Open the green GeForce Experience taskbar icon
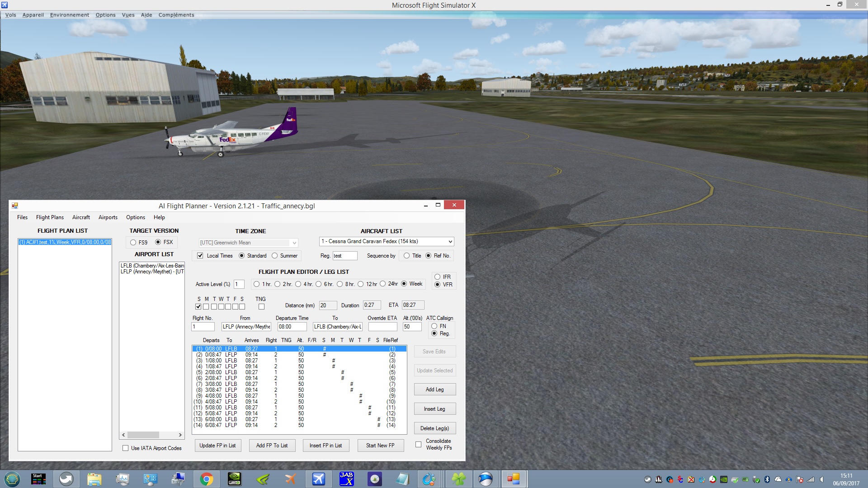The height and width of the screenshot is (488, 868). [x=263, y=479]
